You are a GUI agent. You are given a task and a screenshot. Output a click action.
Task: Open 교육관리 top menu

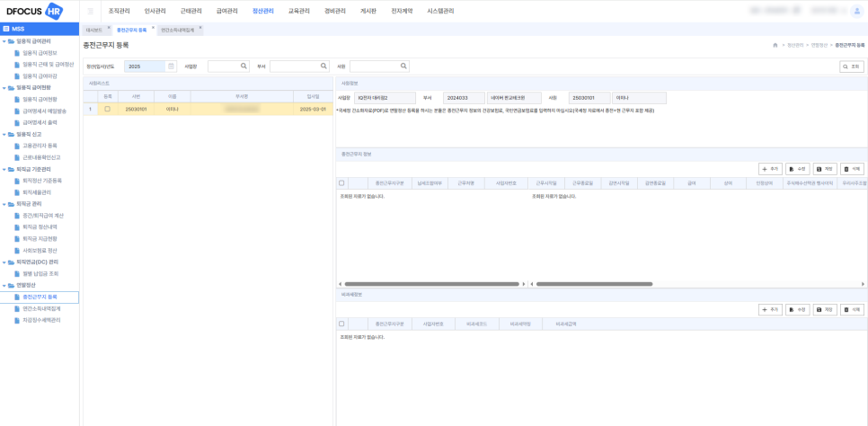click(299, 11)
